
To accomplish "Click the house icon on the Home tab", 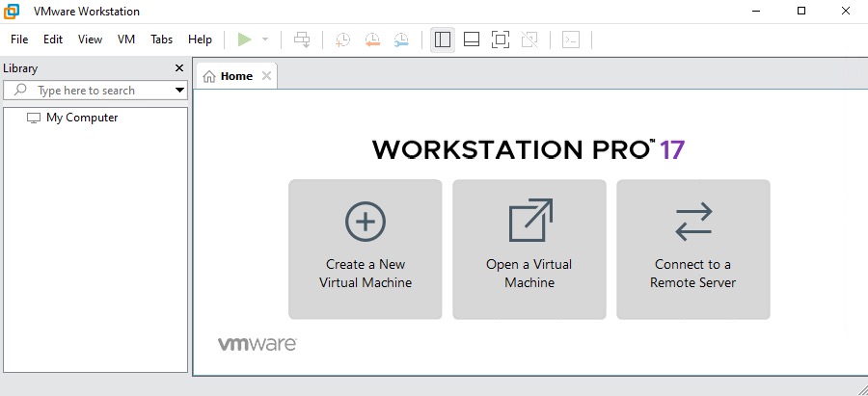I will pyautogui.click(x=209, y=76).
